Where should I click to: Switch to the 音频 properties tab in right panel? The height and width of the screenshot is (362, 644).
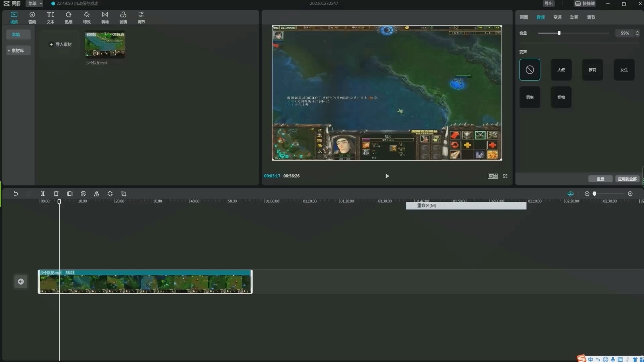540,17
